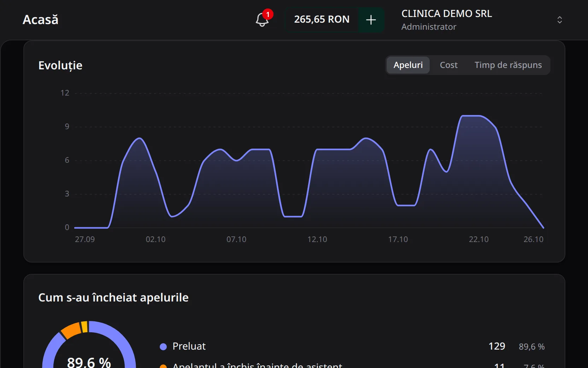Click the blue Preluat legend dot

[163, 347]
